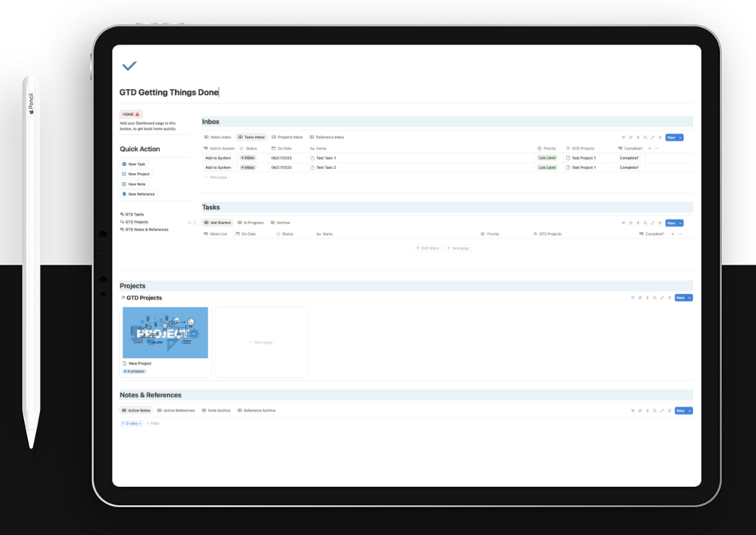The image size is (756, 535).
Task: Click the blue New button in Inbox
Action: click(672, 138)
